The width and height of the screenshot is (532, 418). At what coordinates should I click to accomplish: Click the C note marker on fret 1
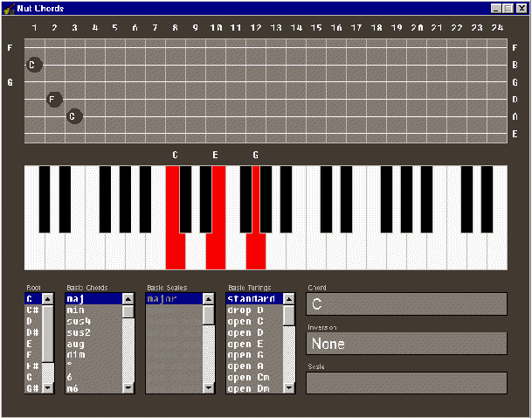tap(33, 65)
